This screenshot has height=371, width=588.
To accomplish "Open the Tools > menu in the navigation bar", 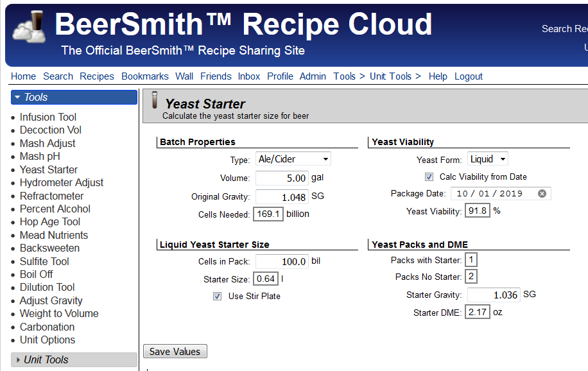I will pos(349,76).
